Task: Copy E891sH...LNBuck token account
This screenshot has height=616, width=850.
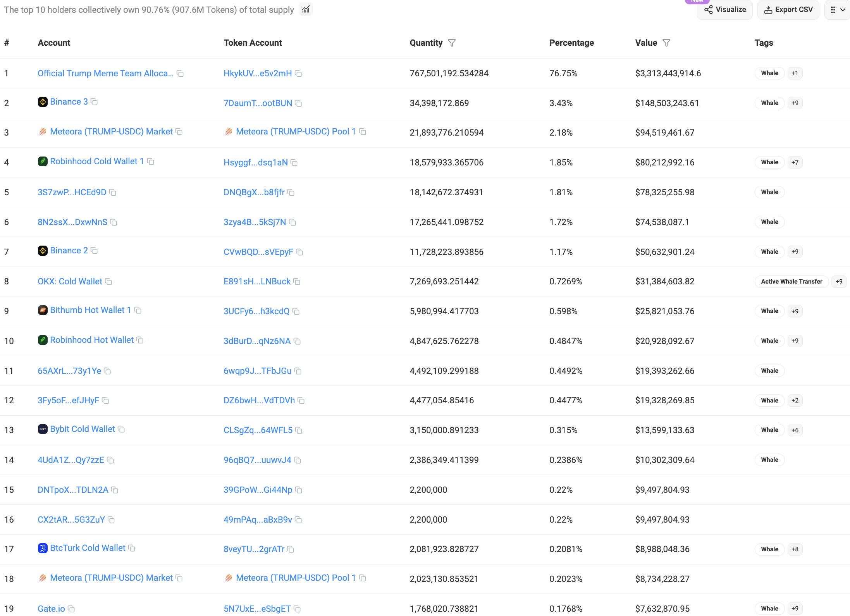Action: pos(297,282)
